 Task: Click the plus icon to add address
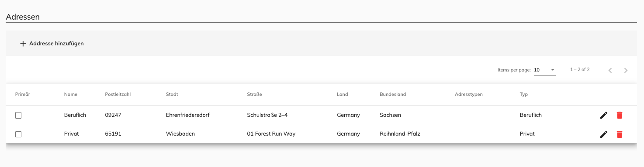coord(23,44)
